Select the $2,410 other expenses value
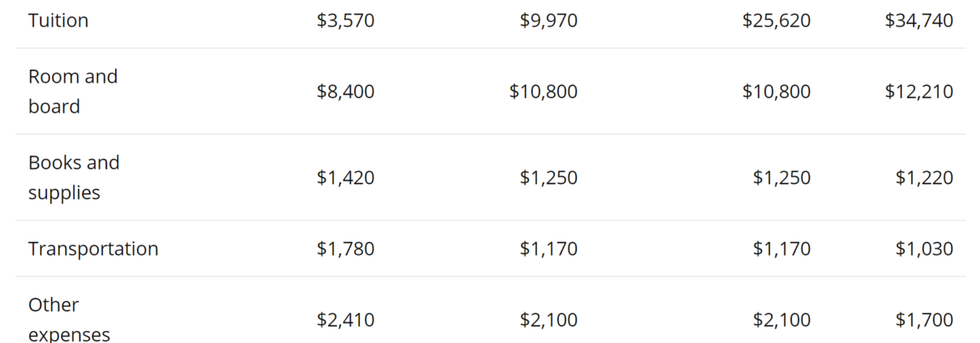 346,320
